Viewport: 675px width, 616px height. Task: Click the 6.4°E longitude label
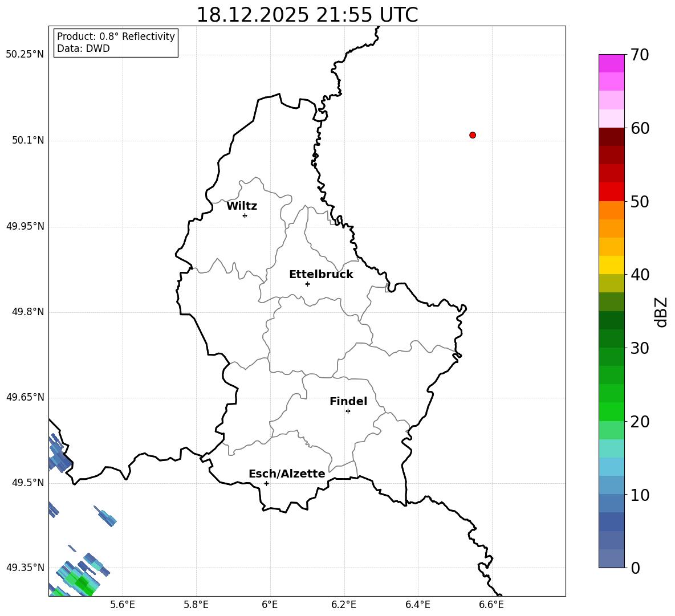[417, 605]
